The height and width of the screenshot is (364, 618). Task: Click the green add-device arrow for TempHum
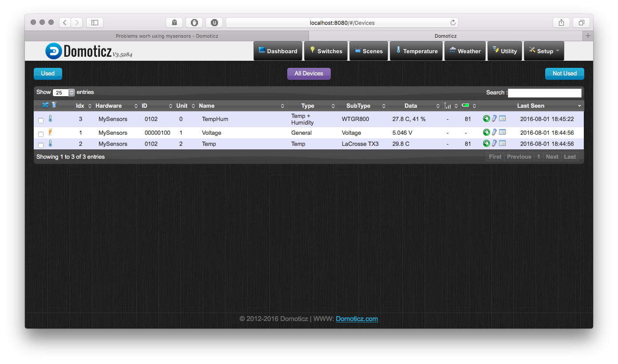click(x=486, y=119)
